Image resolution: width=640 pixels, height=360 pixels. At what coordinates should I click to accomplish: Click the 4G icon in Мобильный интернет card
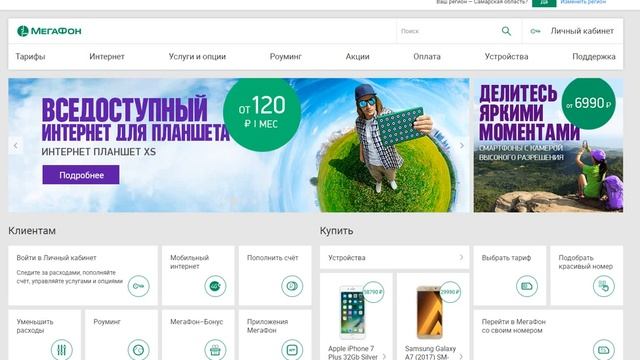[x=215, y=286]
